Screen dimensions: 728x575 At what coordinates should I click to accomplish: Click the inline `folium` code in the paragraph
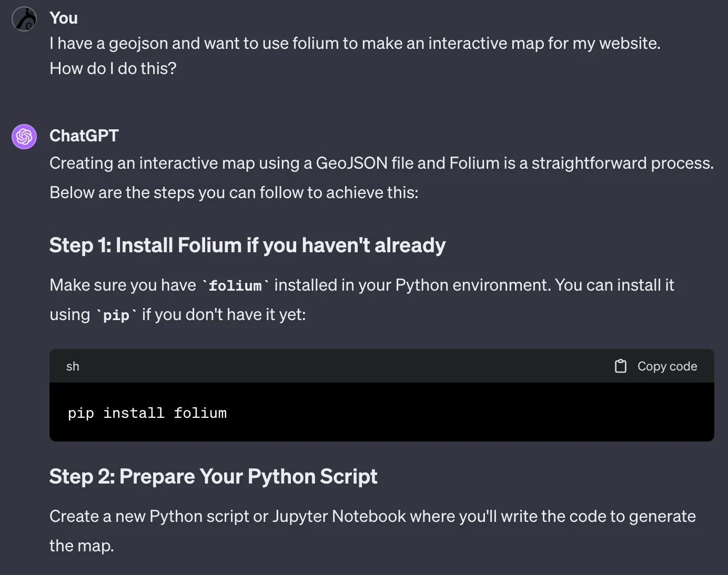tap(235, 285)
